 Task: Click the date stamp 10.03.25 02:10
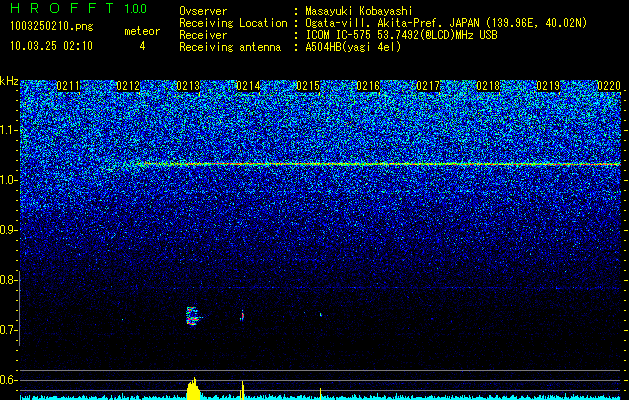51,46
